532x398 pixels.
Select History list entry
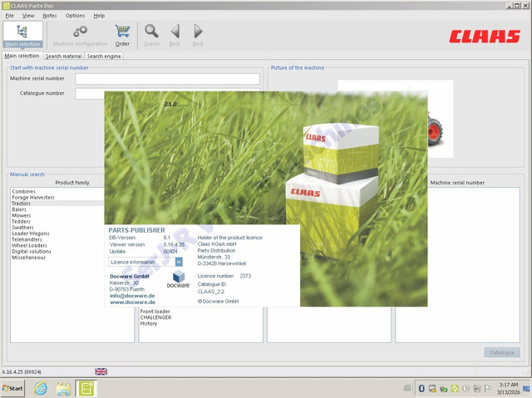point(149,323)
